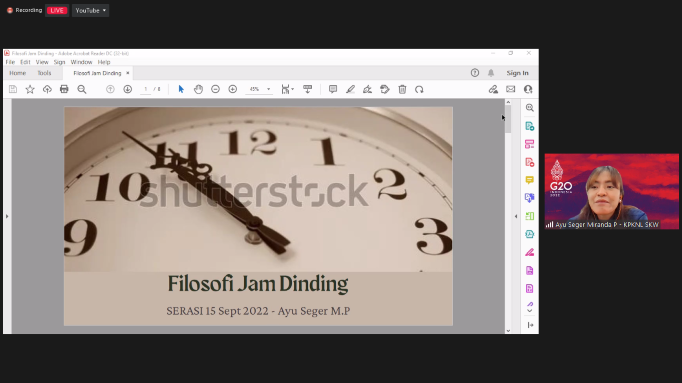
Task: Open the Sign menu
Action: [x=59, y=62]
